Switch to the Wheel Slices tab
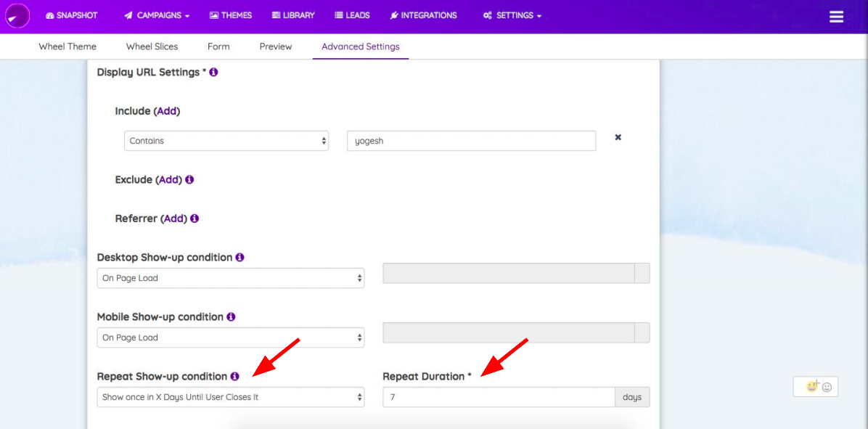868x429 pixels. pyautogui.click(x=152, y=46)
